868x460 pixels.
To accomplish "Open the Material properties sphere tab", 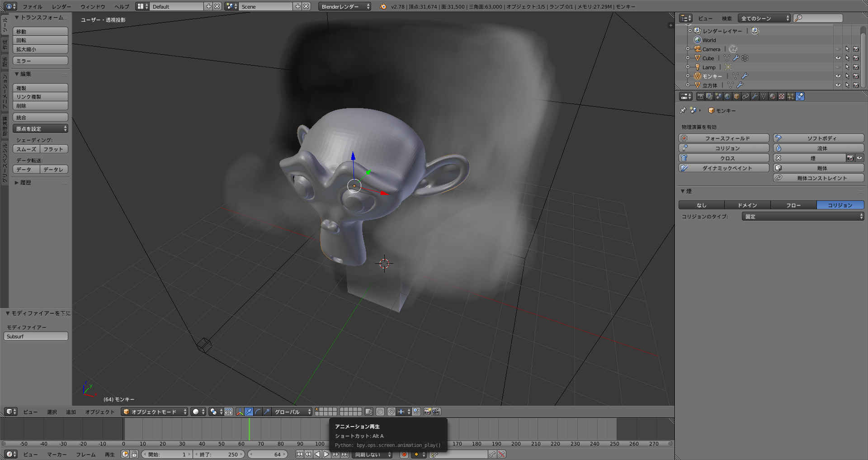I will tap(773, 96).
